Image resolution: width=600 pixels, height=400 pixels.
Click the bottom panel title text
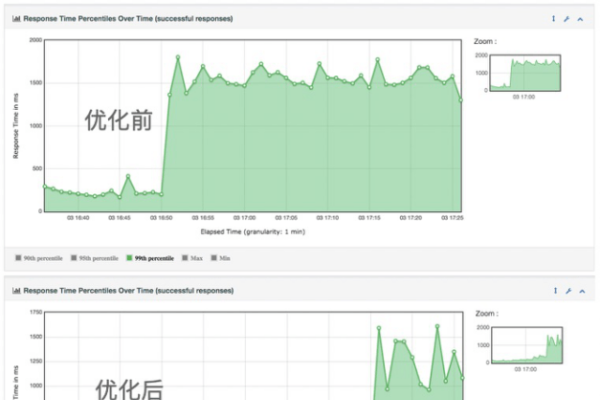128,291
